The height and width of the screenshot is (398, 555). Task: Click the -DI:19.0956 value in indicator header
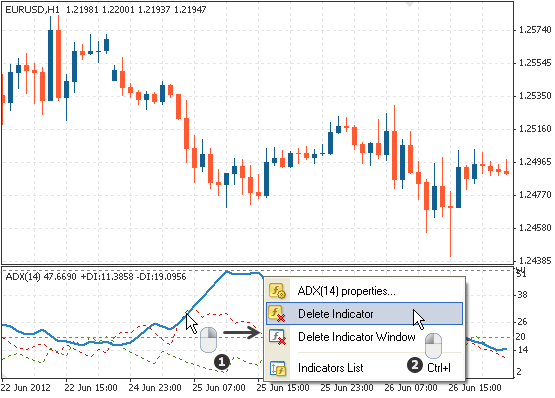[161, 277]
